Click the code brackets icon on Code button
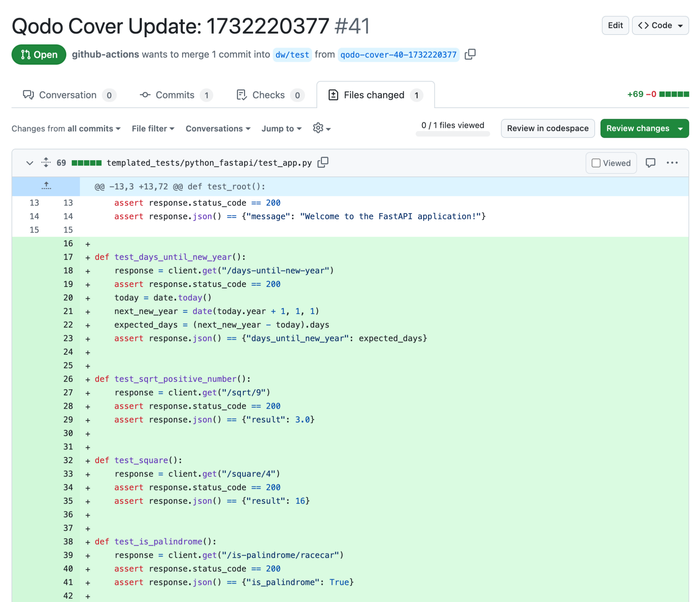 644,25
